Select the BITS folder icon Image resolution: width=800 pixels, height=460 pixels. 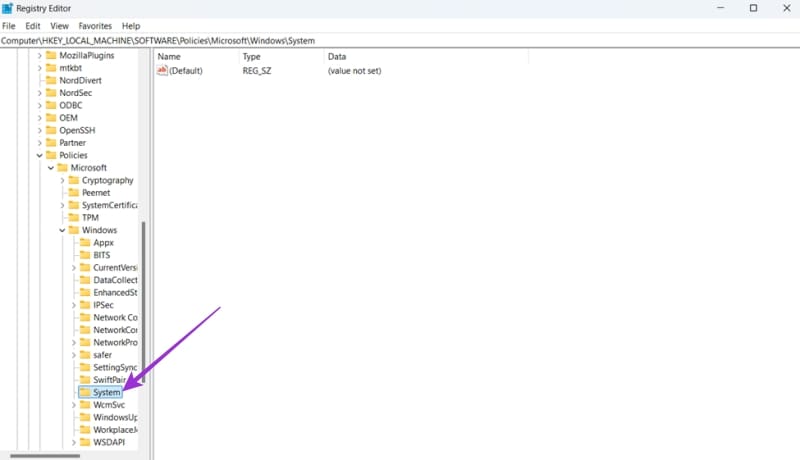85,255
